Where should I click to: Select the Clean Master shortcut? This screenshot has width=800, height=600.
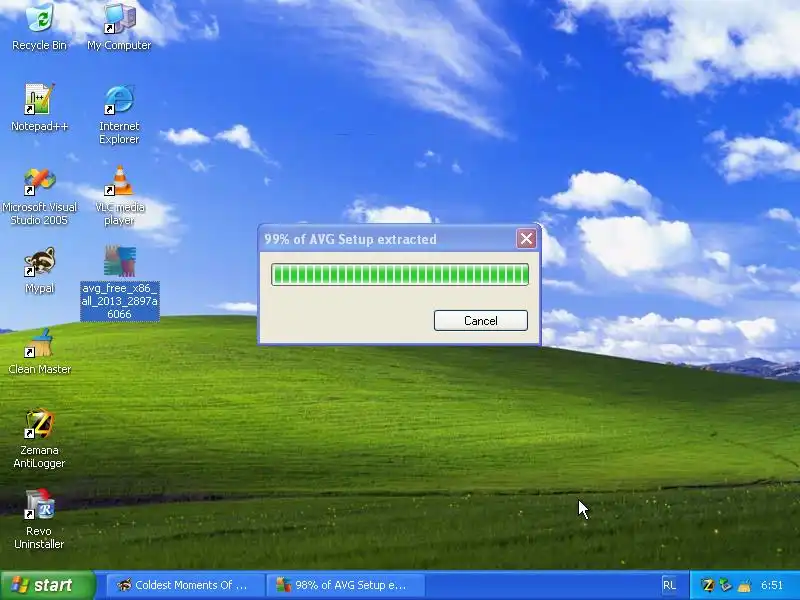[39, 351]
